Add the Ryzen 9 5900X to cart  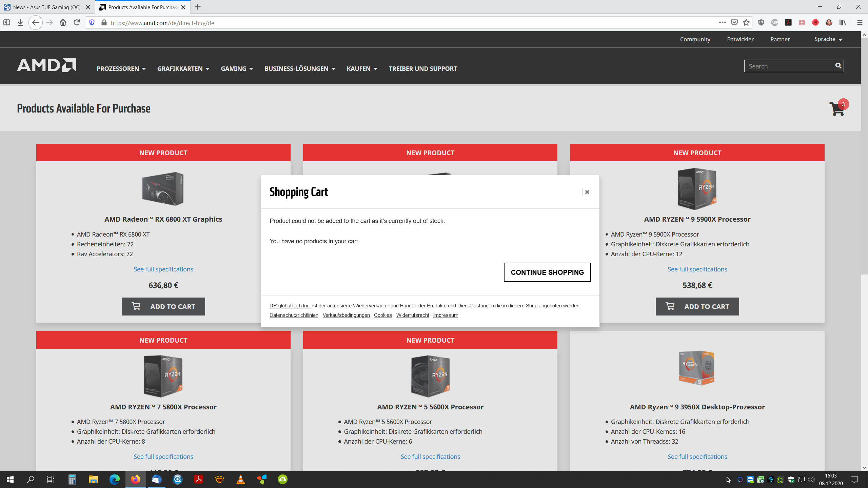(x=697, y=306)
